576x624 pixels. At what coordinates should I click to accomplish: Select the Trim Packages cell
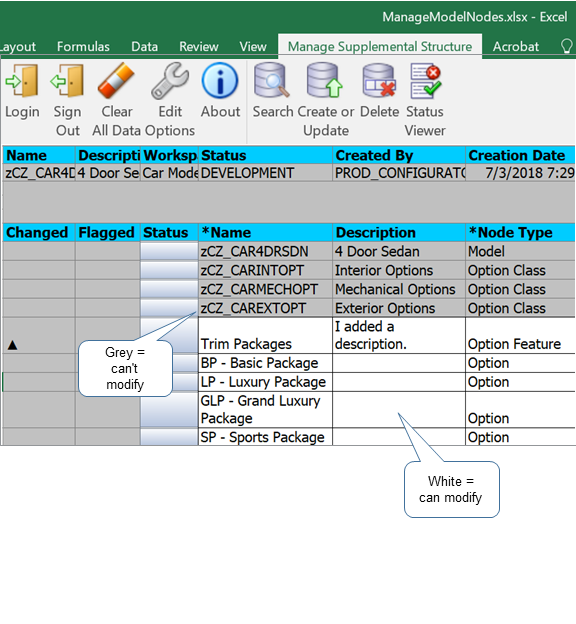pos(266,335)
